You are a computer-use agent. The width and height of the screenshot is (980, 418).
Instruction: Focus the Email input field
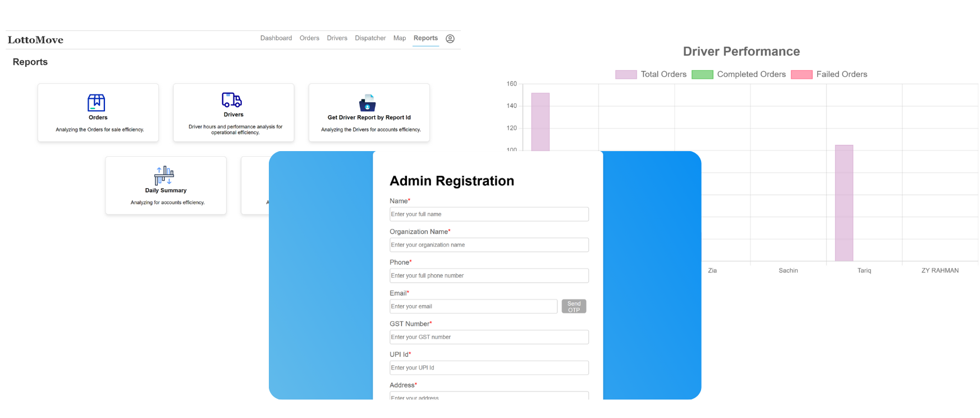474,306
